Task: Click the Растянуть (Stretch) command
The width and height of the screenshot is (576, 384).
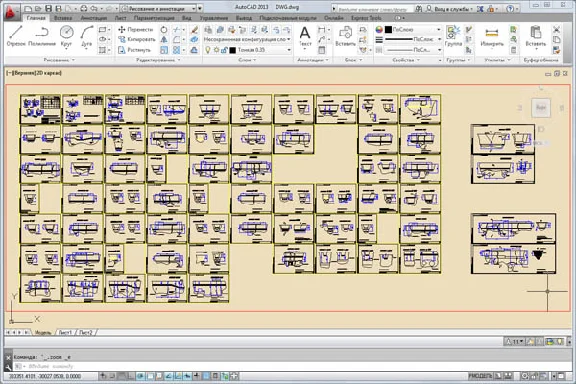Action: 134,50
